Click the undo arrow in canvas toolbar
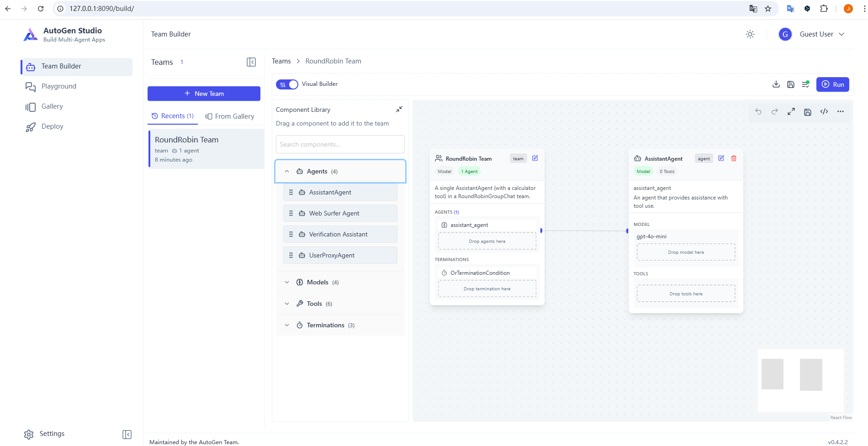Image resolution: width=868 pixels, height=446 pixels. point(758,111)
